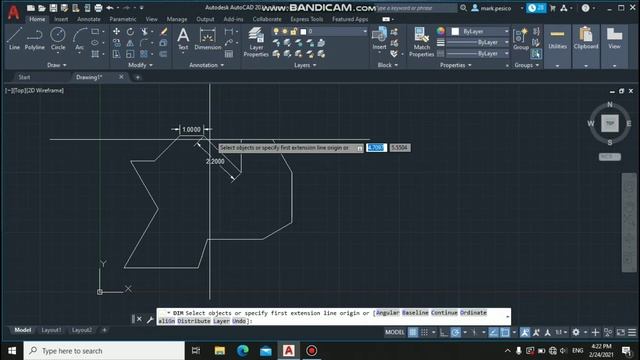Open the ByLayer lineweight dropdown
640x360 pixels.
(478, 42)
